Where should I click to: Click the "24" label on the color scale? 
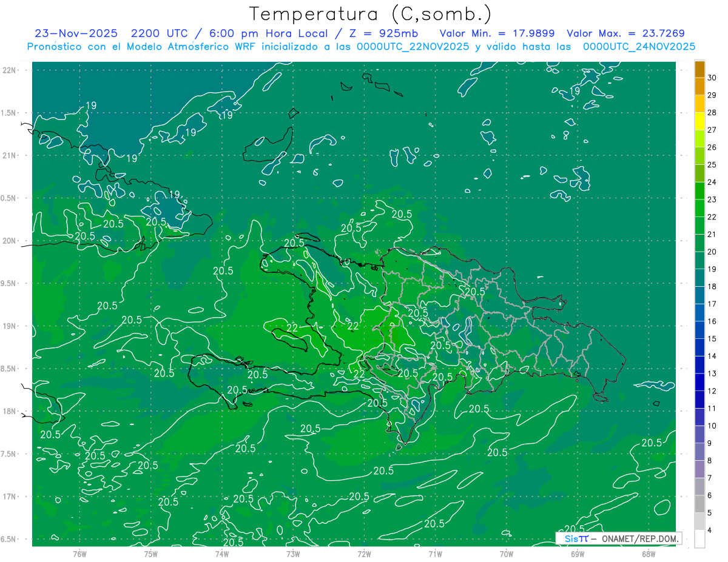(x=712, y=182)
